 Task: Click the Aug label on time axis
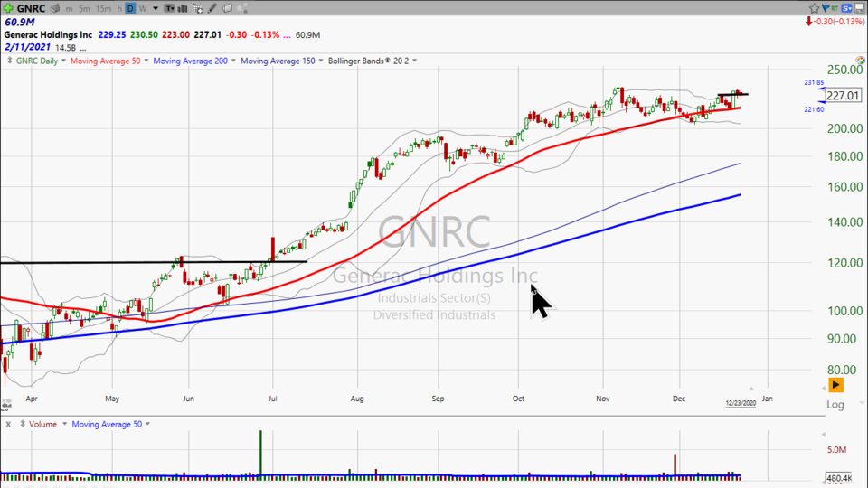[357, 399]
